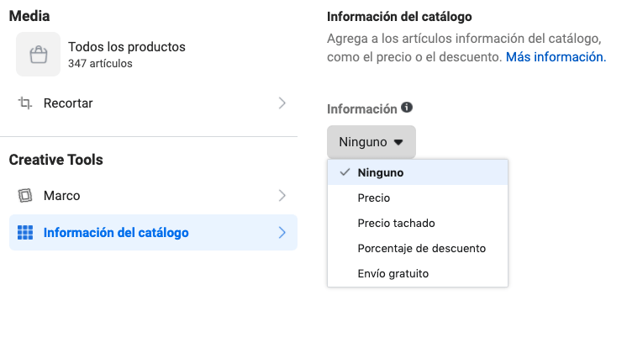Click the Media section heading
627x364 pixels.
point(29,16)
